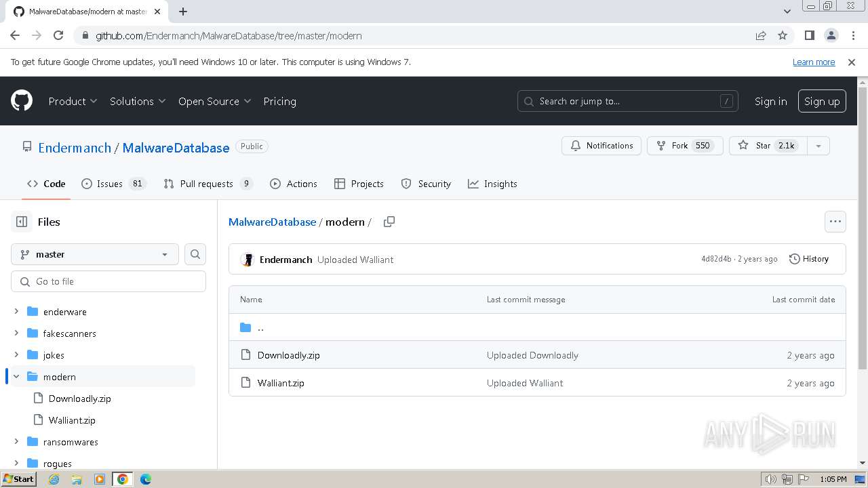Click the GitHub logo icon

tap(22, 101)
